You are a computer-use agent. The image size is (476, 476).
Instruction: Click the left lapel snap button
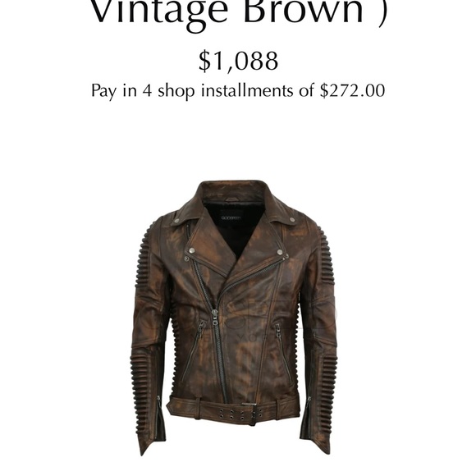[191, 250]
